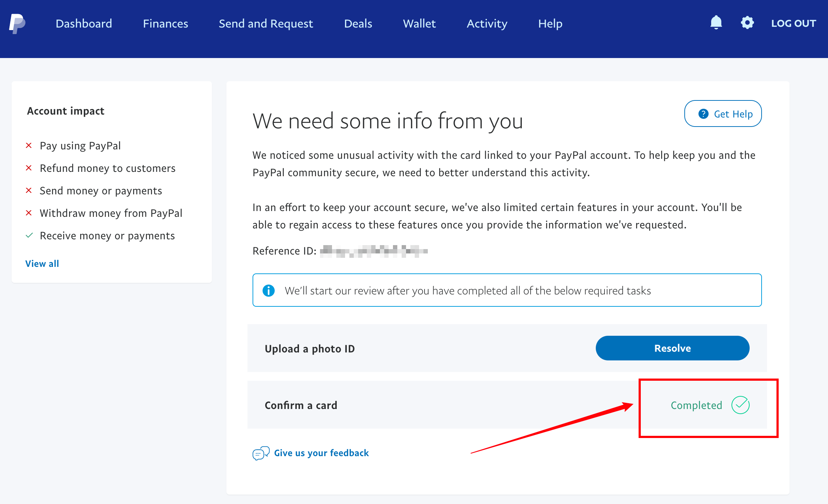The width and height of the screenshot is (828, 504).
Task: Open the Deals menu item
Action: point(358,24)
